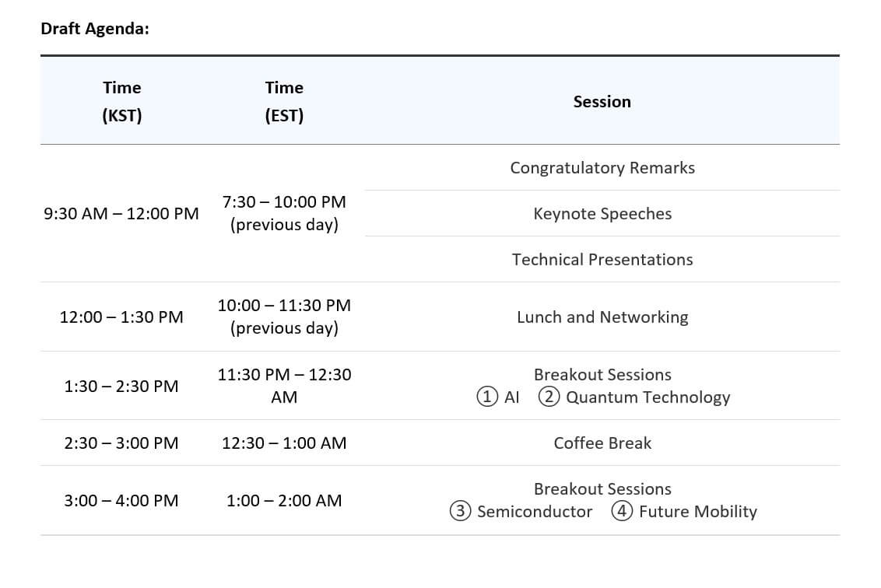Screen dimensions: 881x588
Task: Click the circled 2 before Quantum Technology
Action: [549, 397]
